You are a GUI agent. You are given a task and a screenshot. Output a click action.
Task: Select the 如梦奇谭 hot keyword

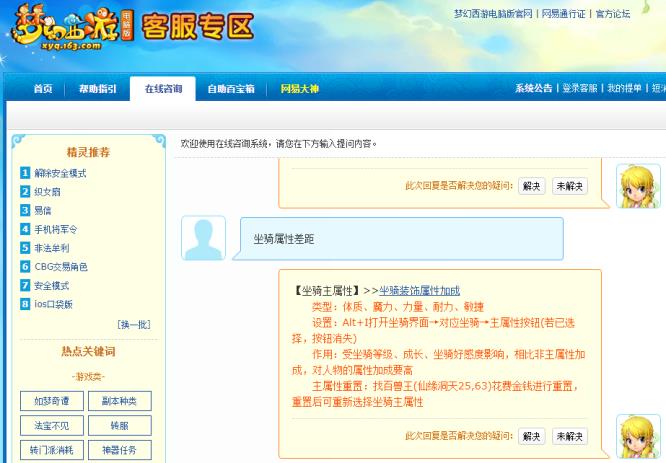(50, 401)
